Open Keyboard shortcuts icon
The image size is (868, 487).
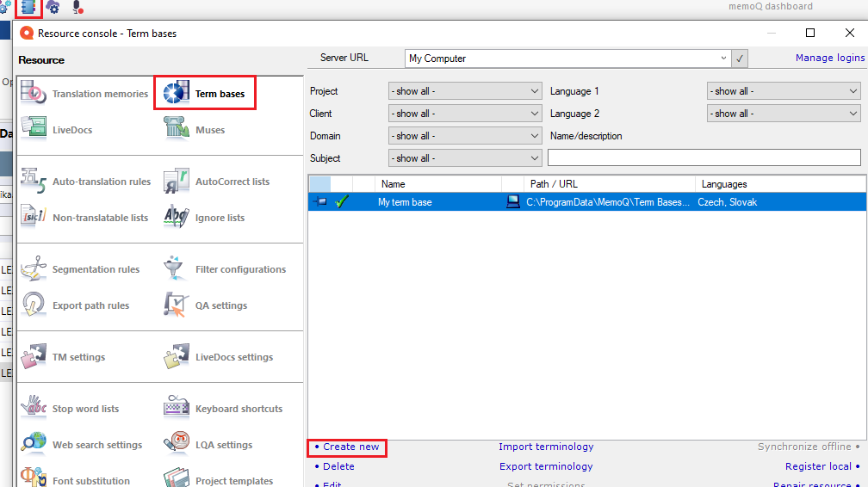[x=177, y=408]
